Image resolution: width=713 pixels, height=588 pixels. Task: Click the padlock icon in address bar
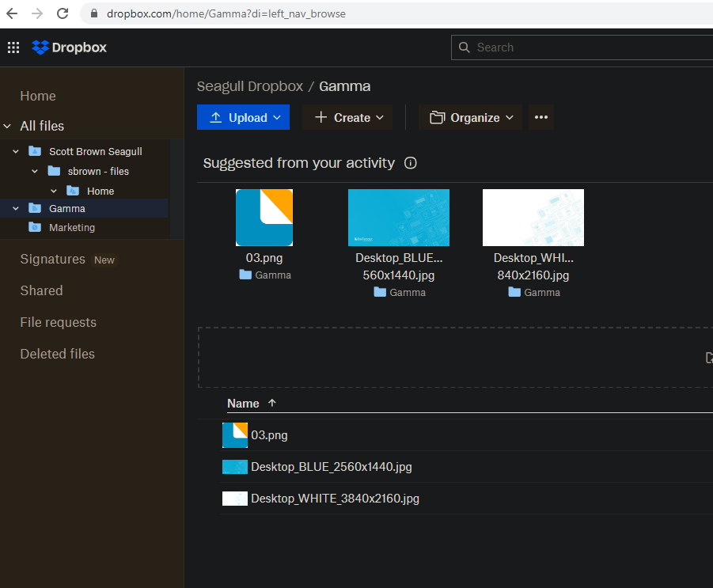pyautogui.click(x=94, y=13)
